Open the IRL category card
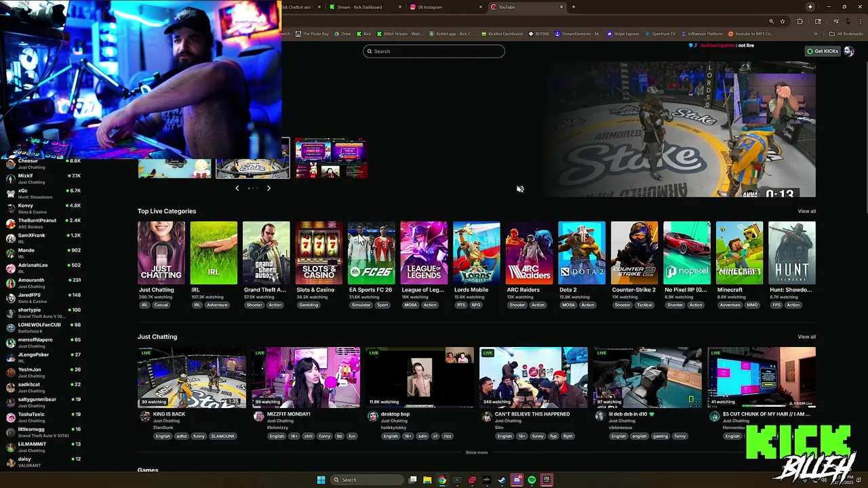Screen dimensions: 868x488 tap(214, 253)
